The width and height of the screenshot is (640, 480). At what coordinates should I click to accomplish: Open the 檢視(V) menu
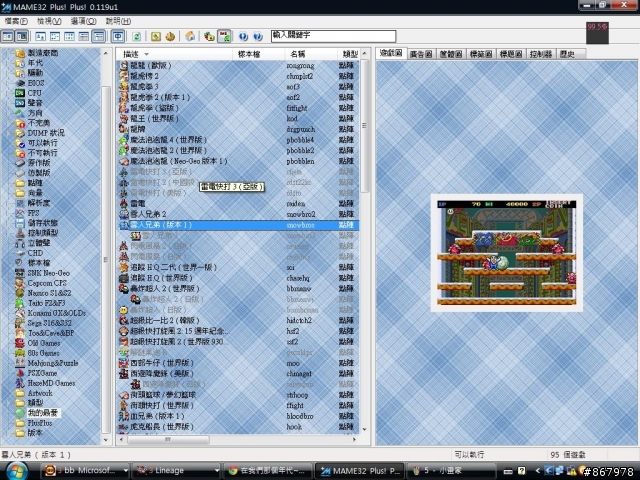pyautogui.click(x=49, y=21)
